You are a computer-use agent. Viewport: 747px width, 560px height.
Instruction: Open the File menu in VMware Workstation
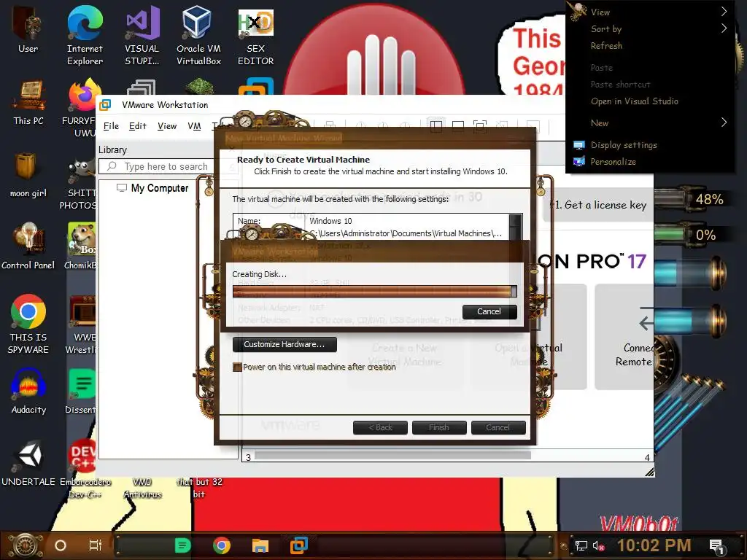click(x=111, y=126)
